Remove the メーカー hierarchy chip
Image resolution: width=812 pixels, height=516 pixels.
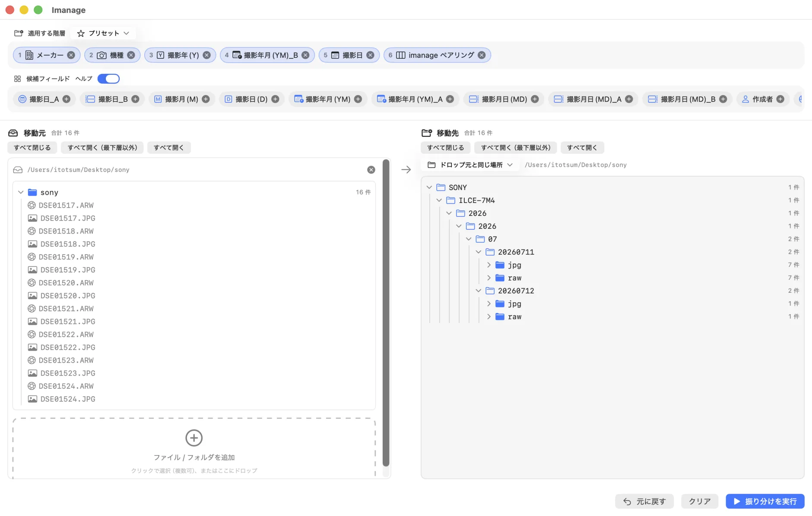point(71,55)
